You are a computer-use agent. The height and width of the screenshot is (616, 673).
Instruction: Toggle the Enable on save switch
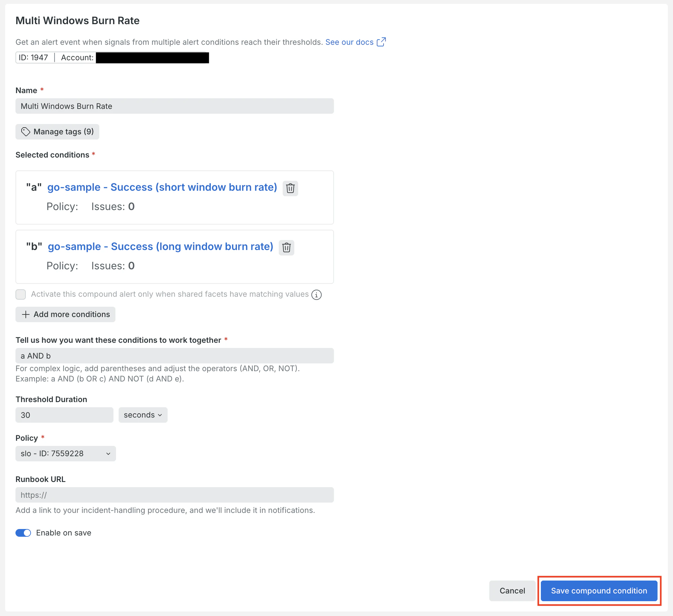(23, 533)
